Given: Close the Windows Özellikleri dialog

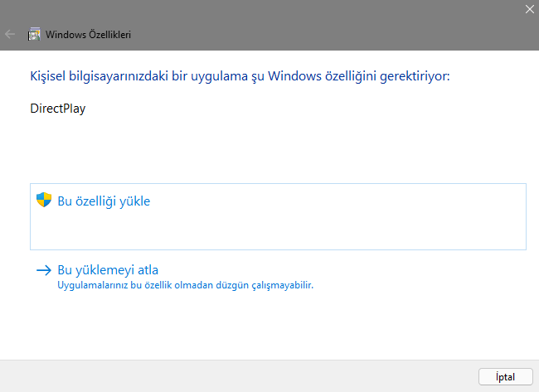Looking at the screenshot, I should coord(529,9).
